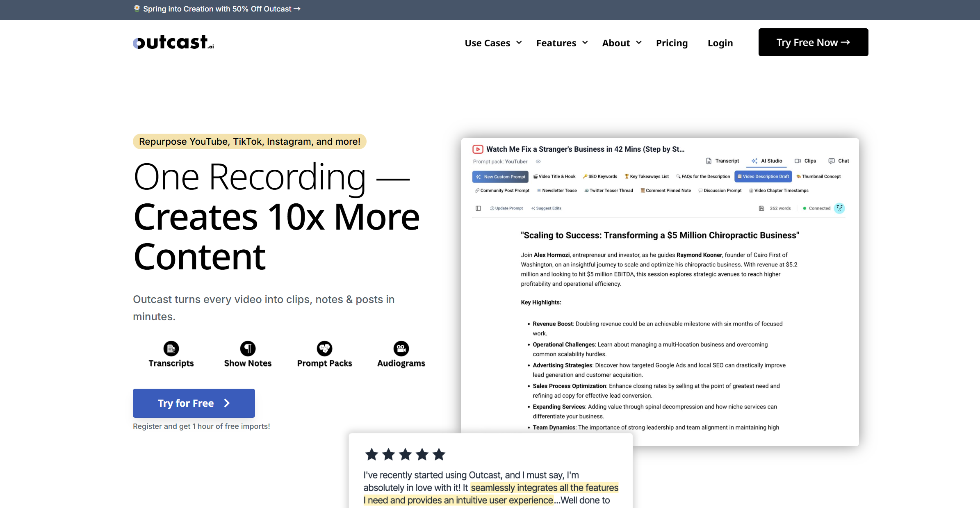Click the New Custom Prompt button
Screen dimensions: 980x508
[x=500, y=177]
